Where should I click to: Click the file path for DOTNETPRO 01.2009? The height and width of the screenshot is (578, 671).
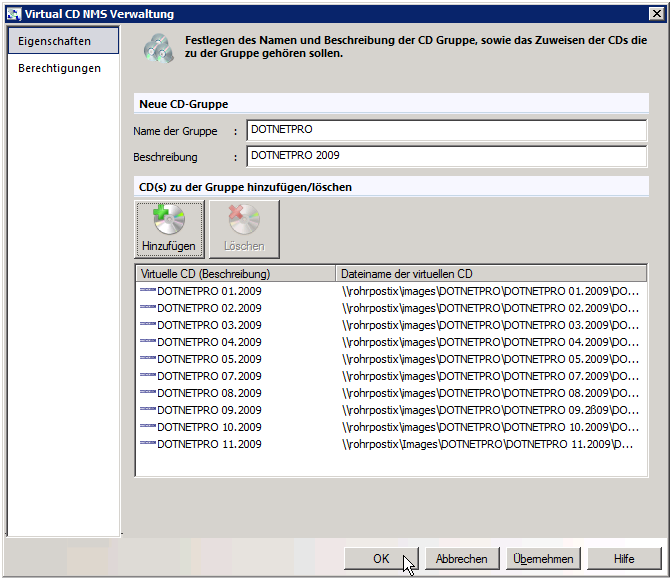(x=490, y=291)
